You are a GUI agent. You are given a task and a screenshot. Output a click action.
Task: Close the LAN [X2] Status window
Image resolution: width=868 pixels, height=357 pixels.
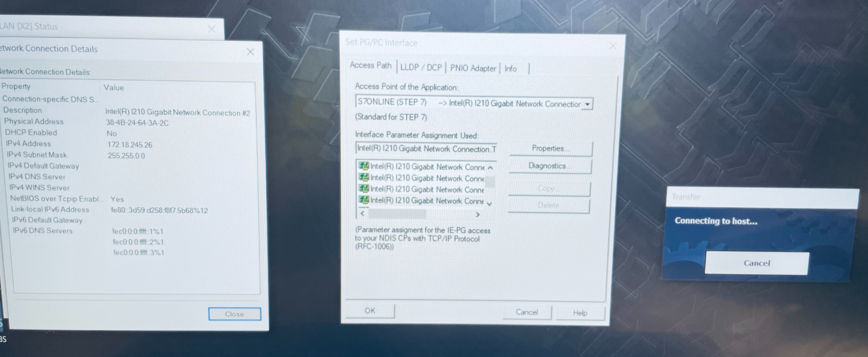(x=211, y=30)
